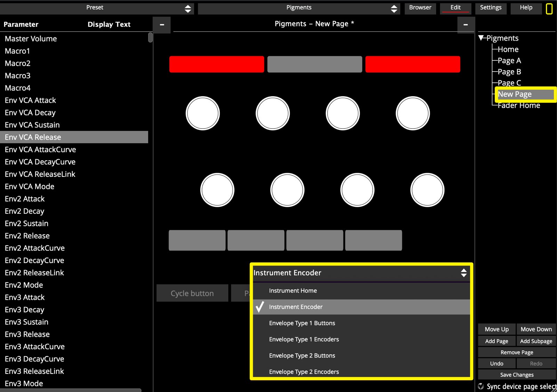
Task: Click the Display Text column header
Action: [109, 24]
